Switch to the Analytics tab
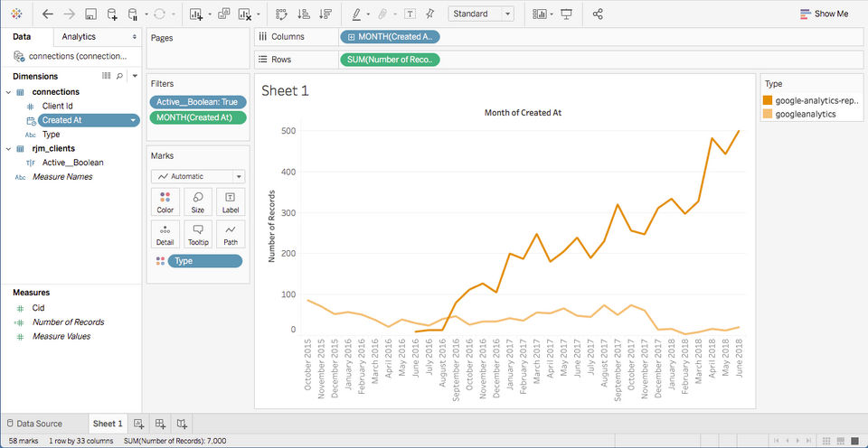Screen dimensions: 868x448 tap(79, 37)
